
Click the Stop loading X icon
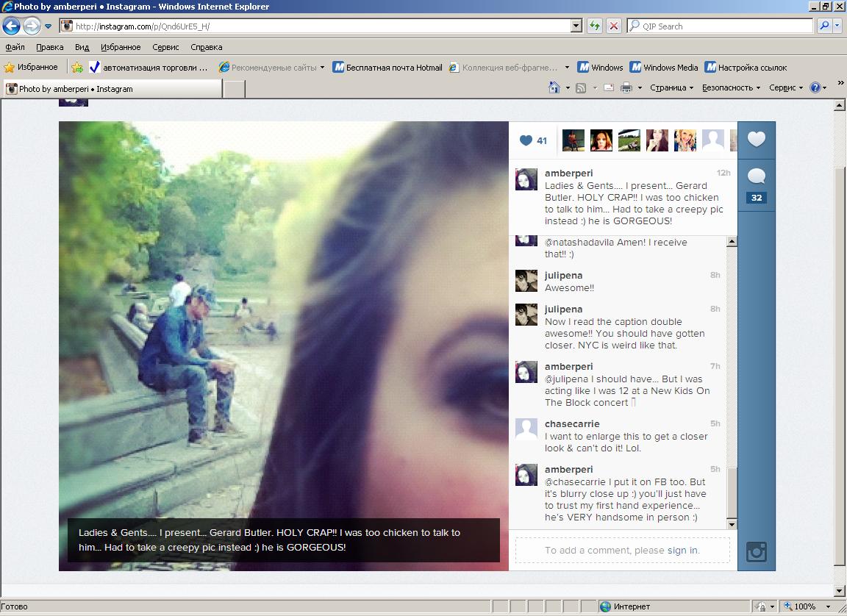click(614, 26)
